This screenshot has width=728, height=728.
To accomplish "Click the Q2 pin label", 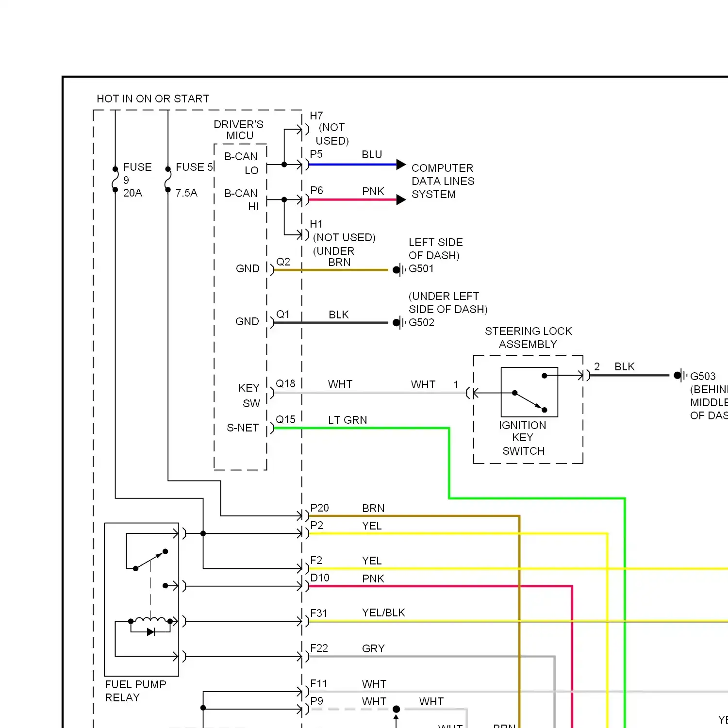I will pyautogui.click(x=283, y=262).
